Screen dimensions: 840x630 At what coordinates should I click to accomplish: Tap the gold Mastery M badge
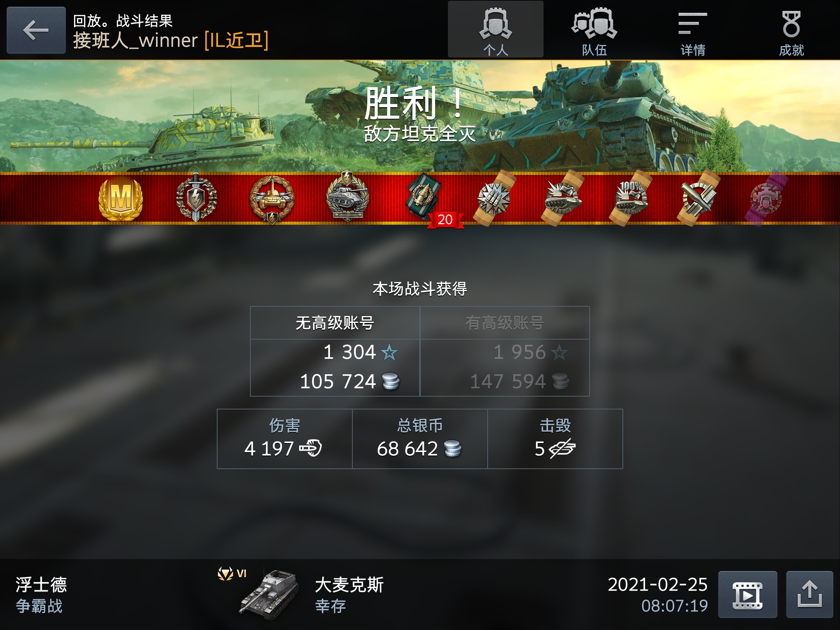(x=121, y=199)
